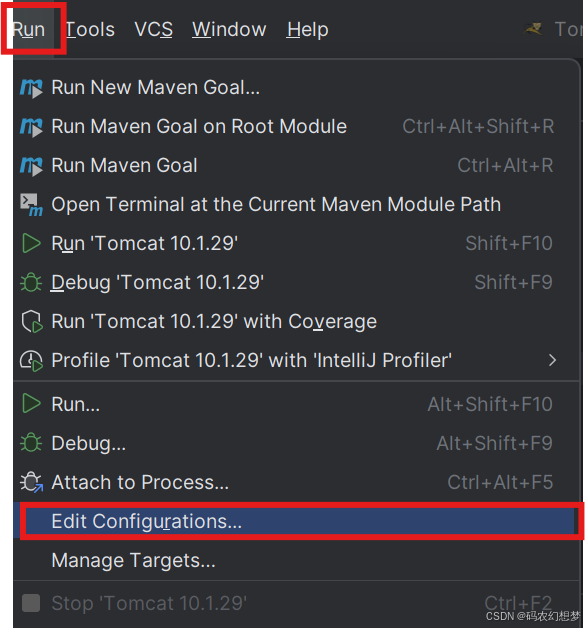
Task: Open the VCS menu
Action: 154,29
